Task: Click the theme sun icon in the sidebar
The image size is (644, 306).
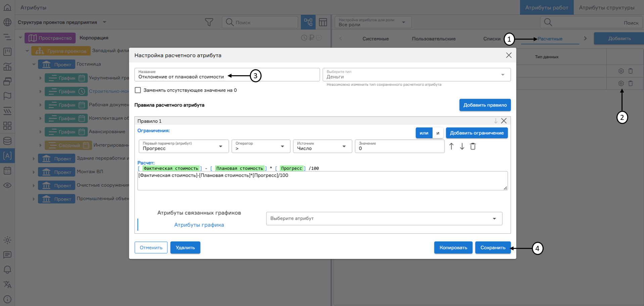Action: click(x=7, y=240)
